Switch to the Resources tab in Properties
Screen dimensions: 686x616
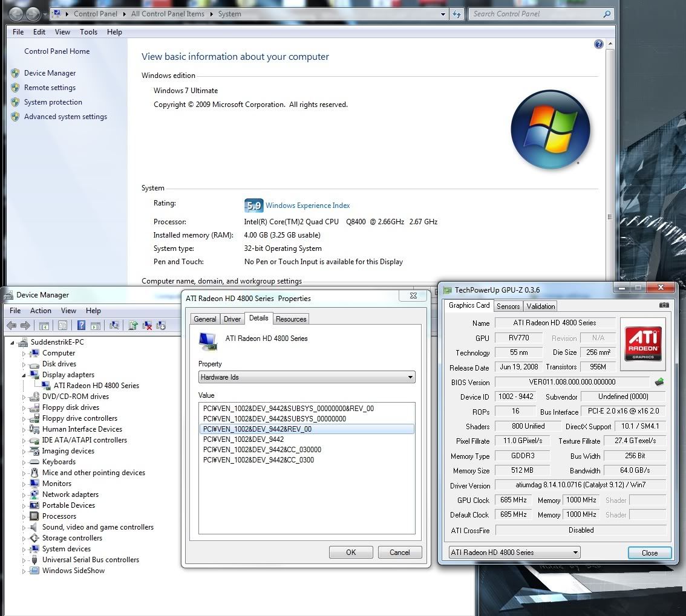(291, 319)
